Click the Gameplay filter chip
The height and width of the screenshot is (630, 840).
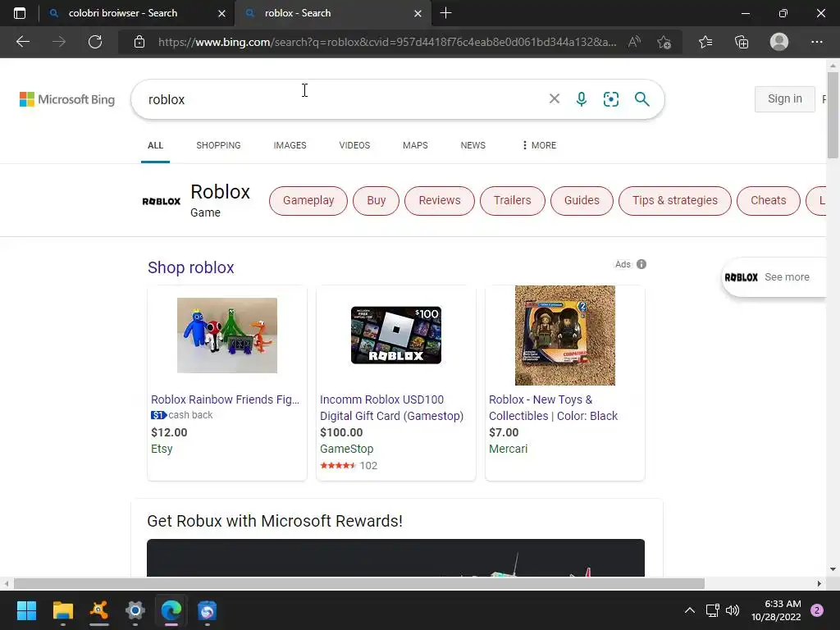308,200
